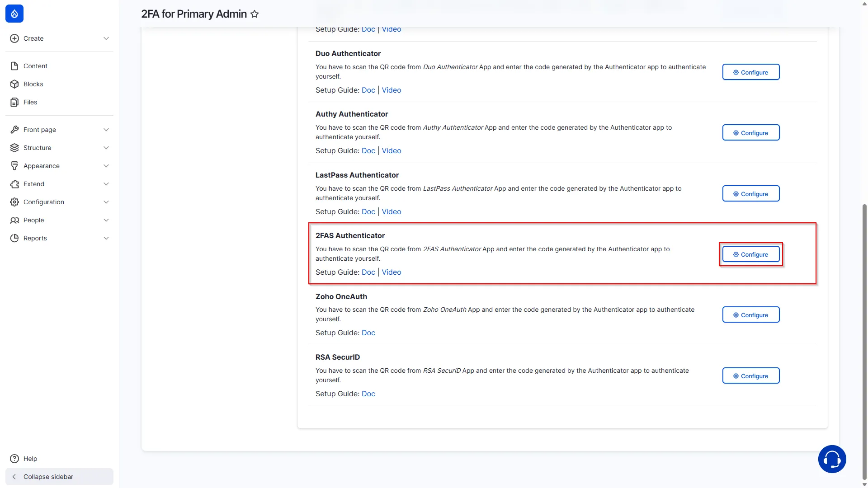This screenshot has width=868, height=488.
Task: Click the Front page wrench icon
Action: click(14, 130)
